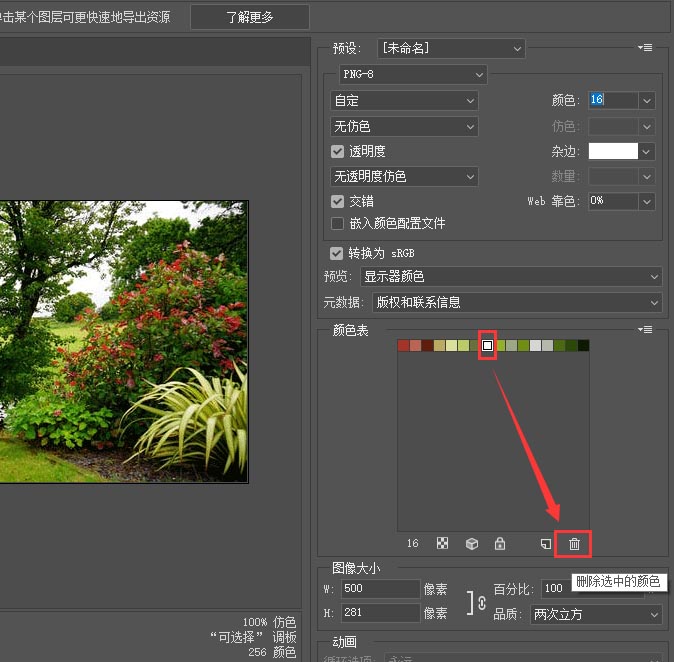The width and height of the screenshot is (674, 662).
Task: Delete the selected color with trash icon
Action: [574, 544]
